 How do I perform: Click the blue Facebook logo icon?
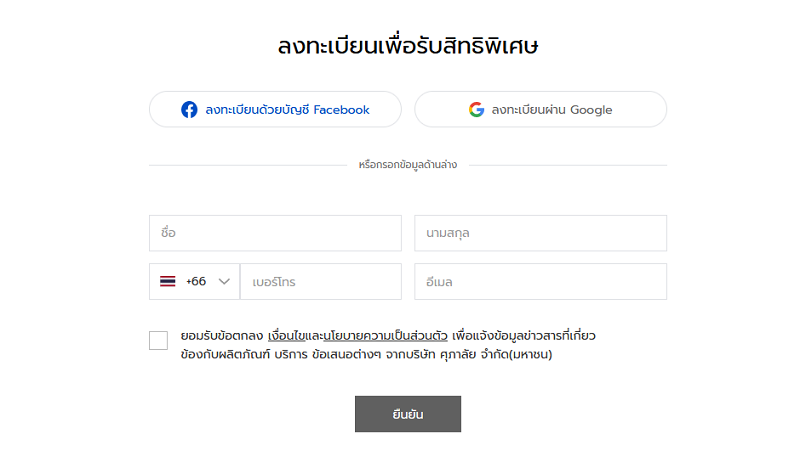[x=189, y=110]
